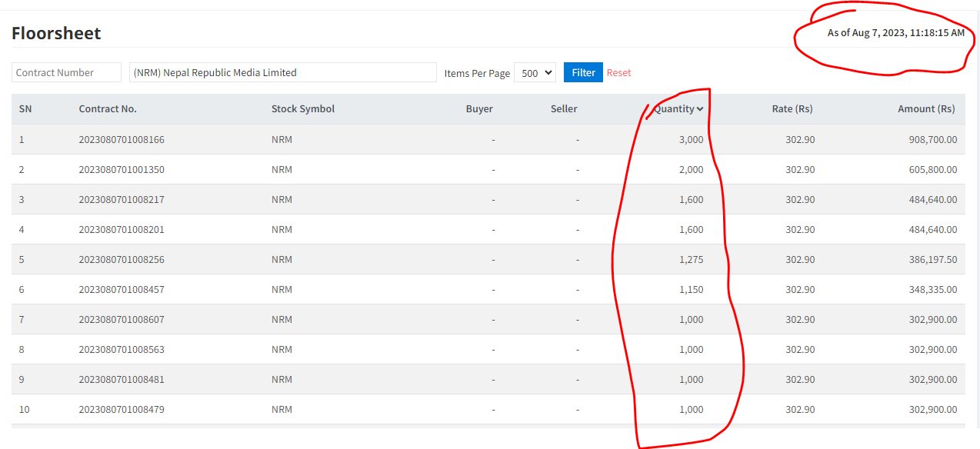Screen dimensions: 980x449
Task: Select contract number 2023080701008166
Action: 122,139
